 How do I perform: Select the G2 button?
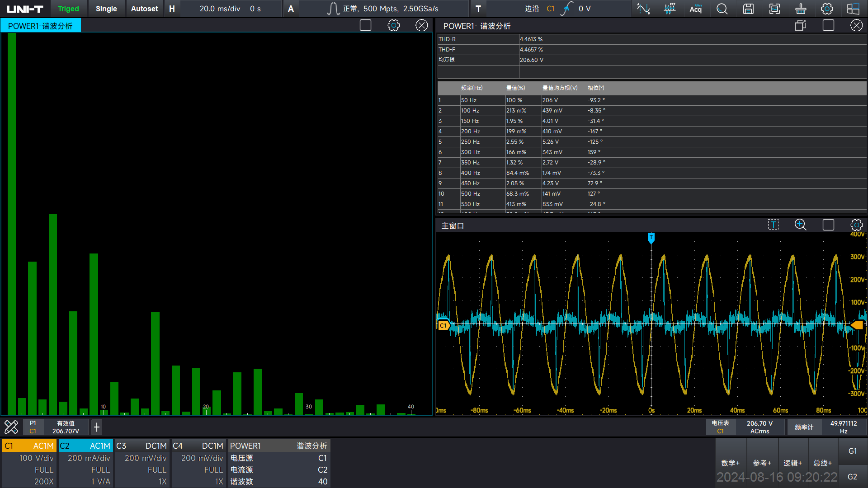click(853, 477)
